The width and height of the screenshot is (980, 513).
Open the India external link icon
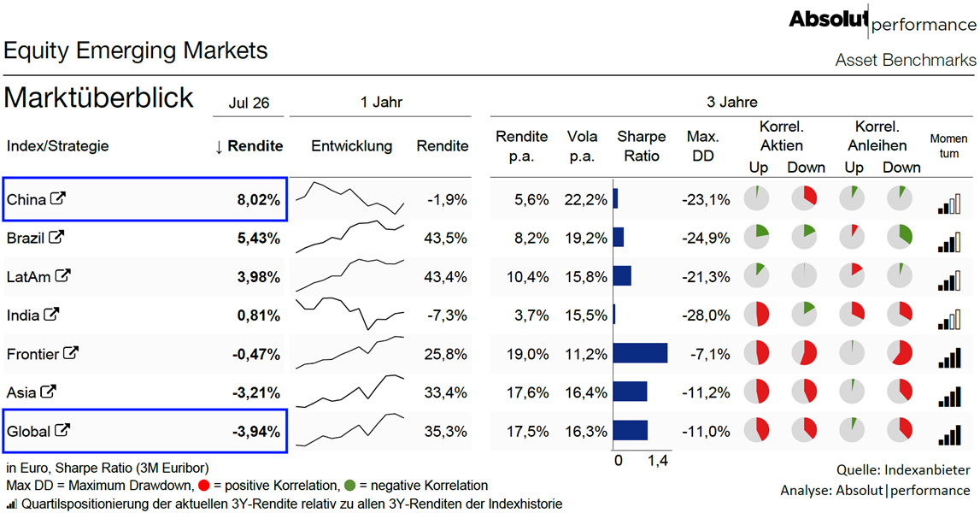click(x=51, y=314)
